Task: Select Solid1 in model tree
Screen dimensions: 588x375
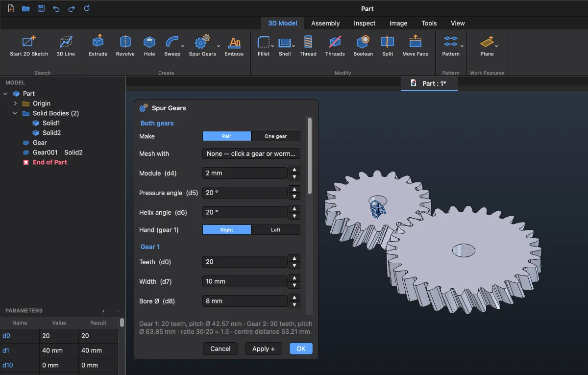Action: [51, 123]
